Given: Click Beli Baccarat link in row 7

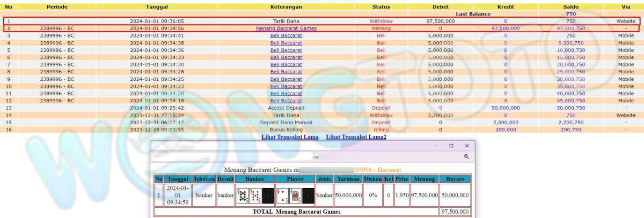Looking at the screenshot, I should (286, 64).
